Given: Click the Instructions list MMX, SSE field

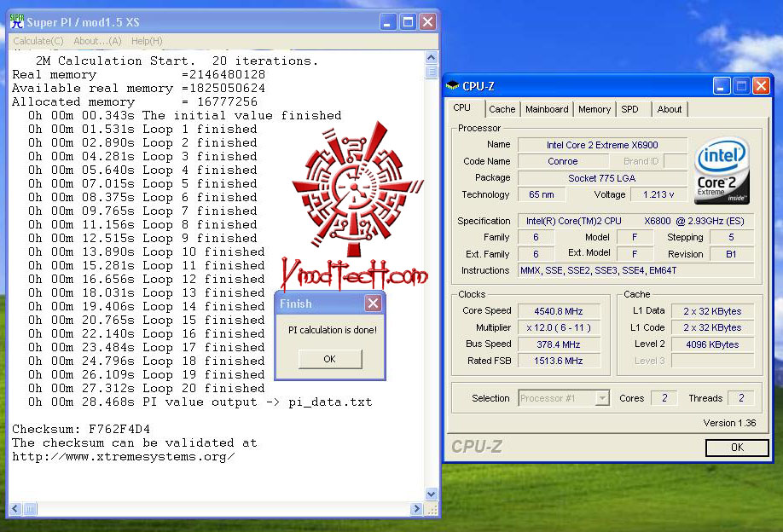Looking at the screenshot, I should pos(635,270).
